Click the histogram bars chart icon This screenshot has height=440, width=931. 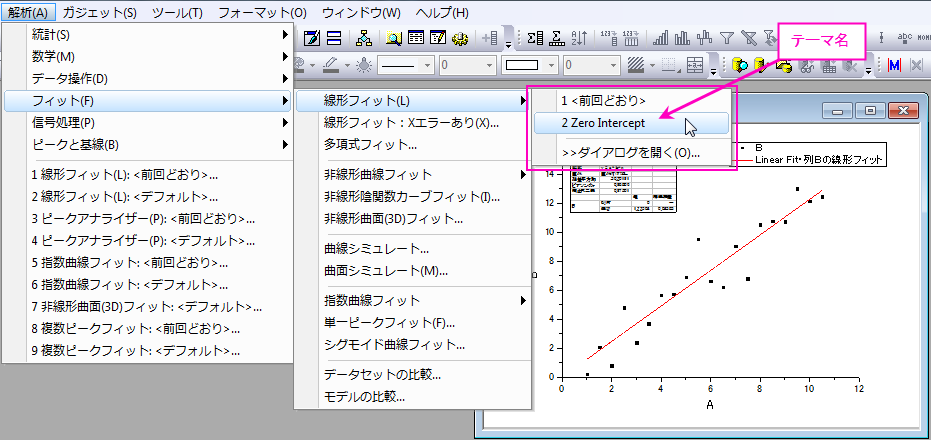click(x=682, y=39)
